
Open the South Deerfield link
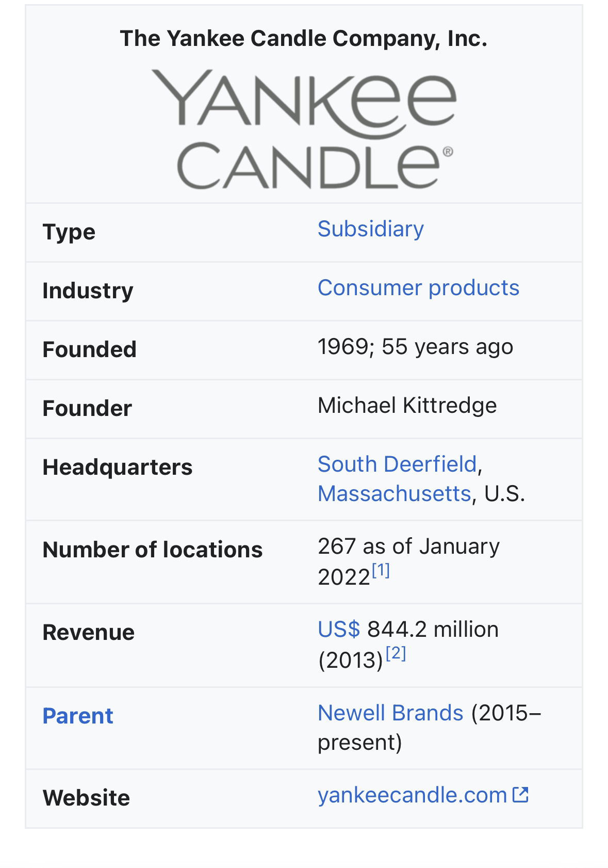pyautogui.click(x=397, y=464)
